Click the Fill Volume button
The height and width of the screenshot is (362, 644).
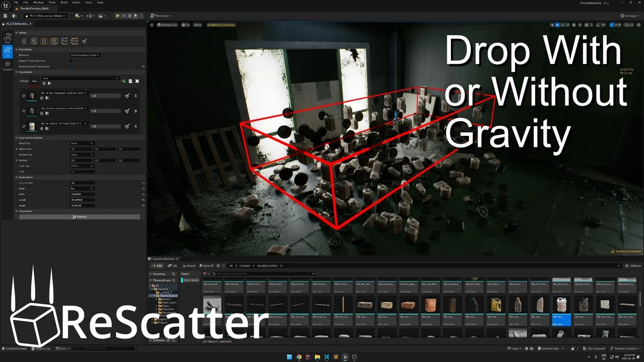click(x=79, y=217)
